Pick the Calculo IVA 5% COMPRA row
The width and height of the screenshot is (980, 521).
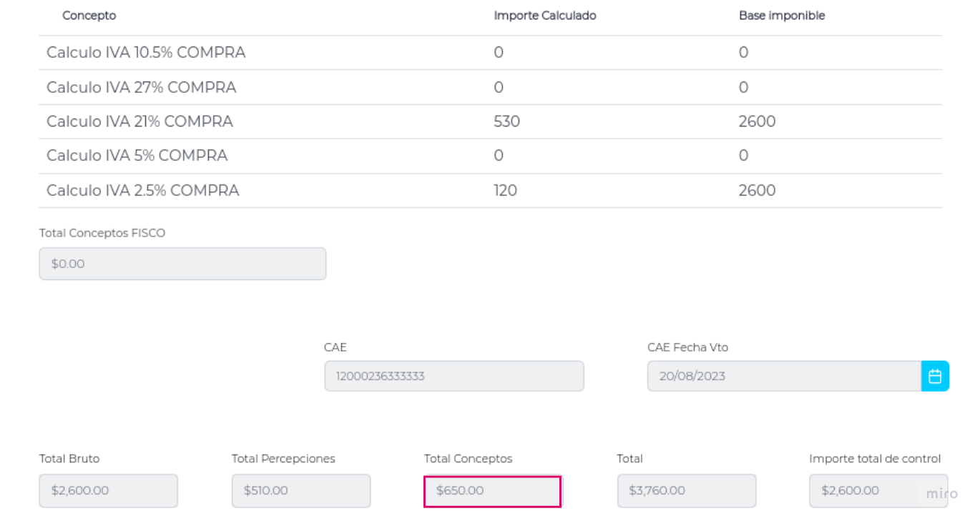[x=137, y=156]
